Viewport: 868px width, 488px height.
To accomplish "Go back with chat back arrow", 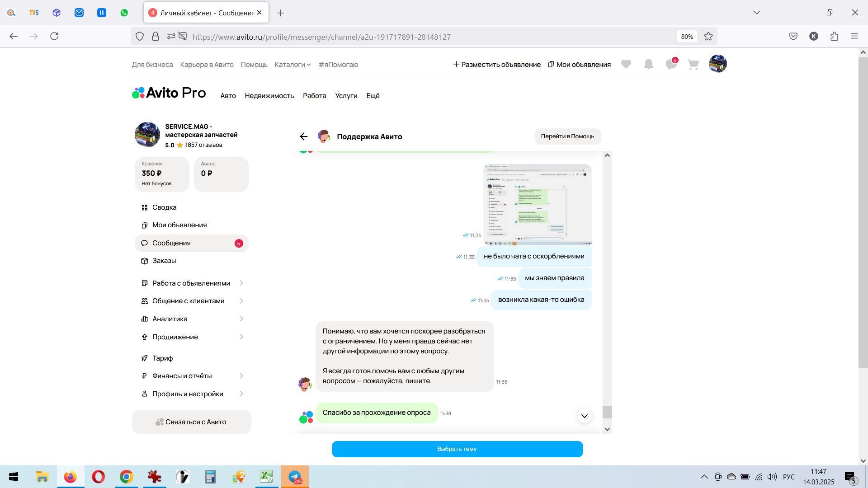I will click(x=304, y=136).
